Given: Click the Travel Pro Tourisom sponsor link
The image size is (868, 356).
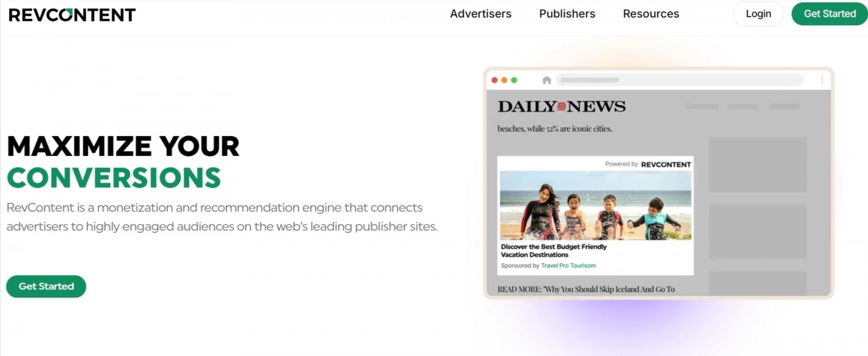Looking at the screenshot, I should [568, 266].
